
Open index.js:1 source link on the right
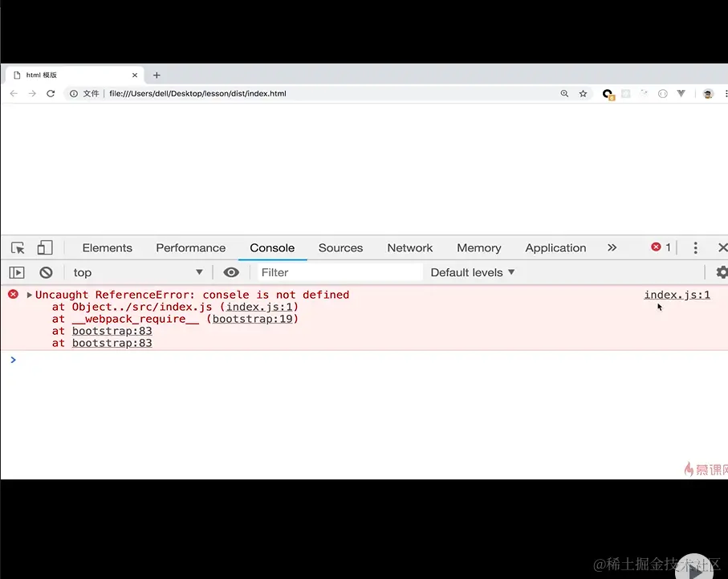point(677,295)
